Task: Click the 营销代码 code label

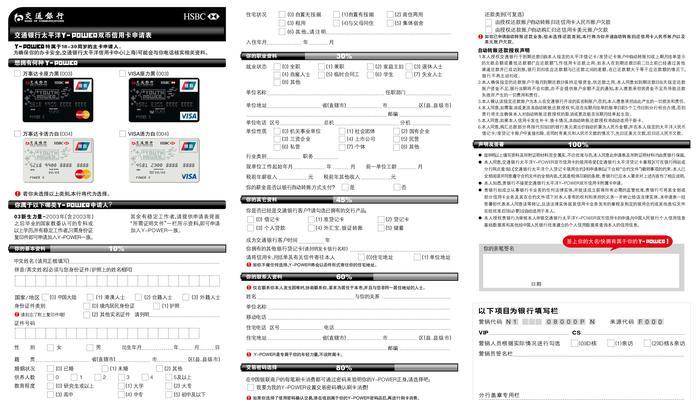Action: tap(490, 321)
